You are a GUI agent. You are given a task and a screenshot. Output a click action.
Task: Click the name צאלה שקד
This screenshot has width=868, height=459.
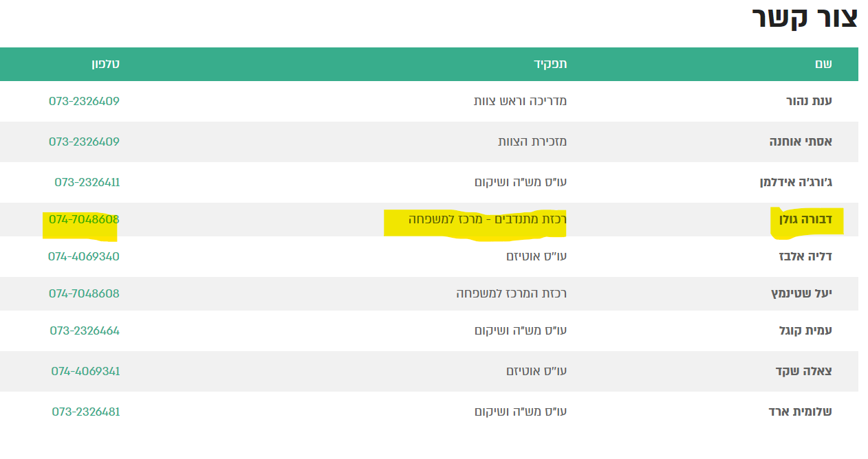(x=803, y=371)
